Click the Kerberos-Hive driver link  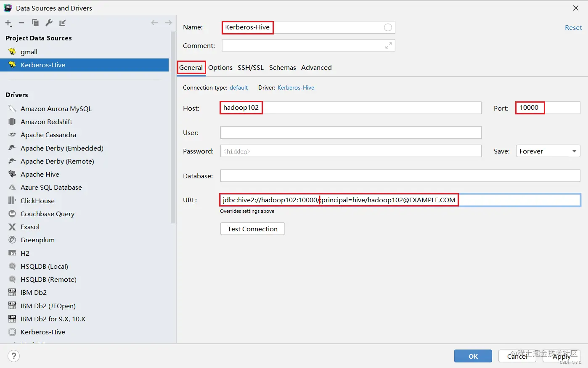click(296, 87)
